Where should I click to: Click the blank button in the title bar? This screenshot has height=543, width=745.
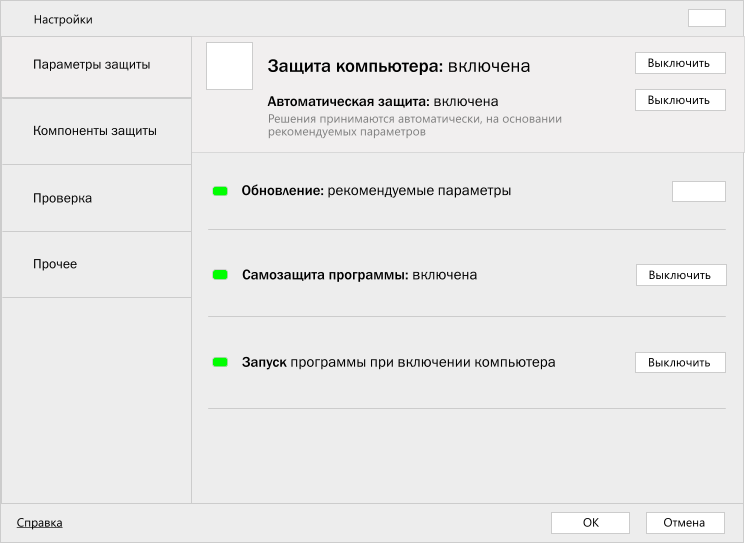click(x=706, y=19)
